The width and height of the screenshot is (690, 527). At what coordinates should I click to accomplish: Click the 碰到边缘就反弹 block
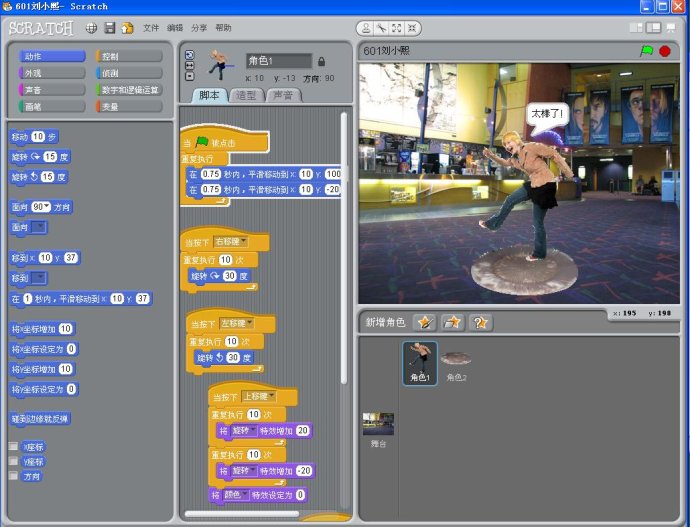40,419
